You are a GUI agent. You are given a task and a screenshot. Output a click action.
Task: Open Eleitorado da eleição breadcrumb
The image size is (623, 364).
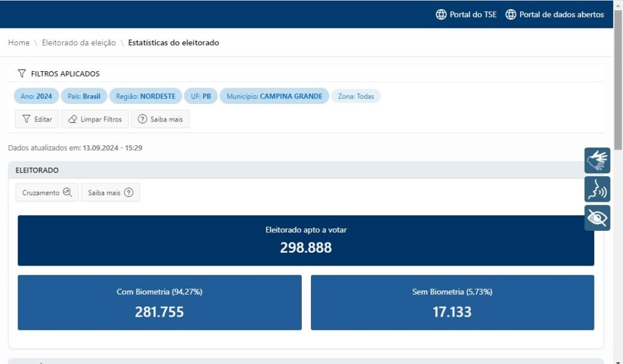(78, 43)
